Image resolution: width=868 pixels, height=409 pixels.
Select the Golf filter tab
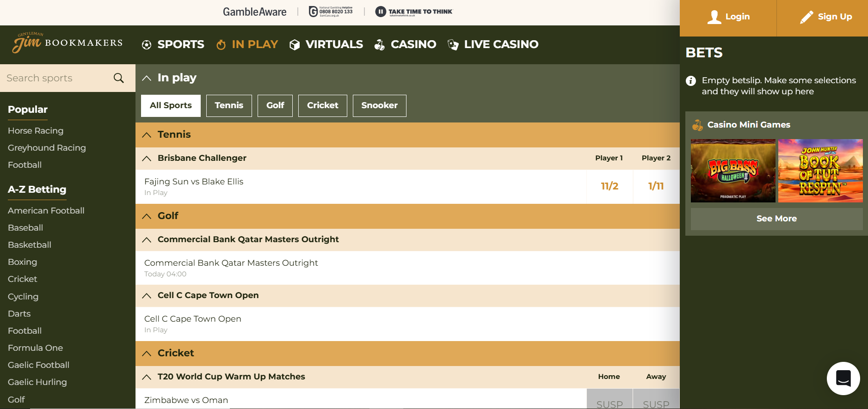pyautogui.click(x=275, y=106)
